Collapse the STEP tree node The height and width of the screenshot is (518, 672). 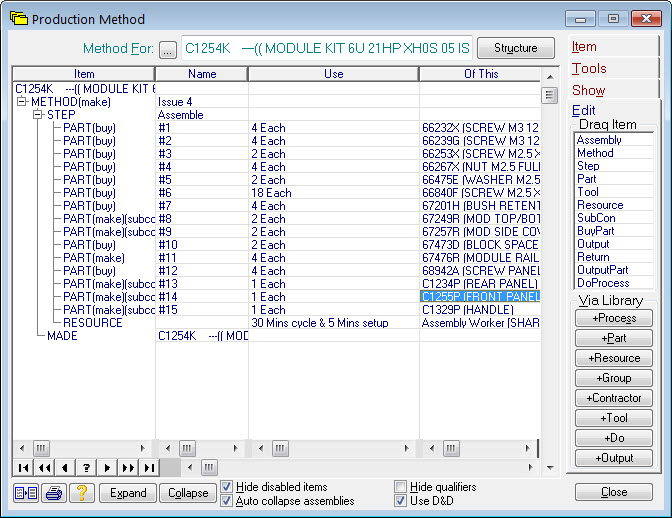click(x=38, y=114)
